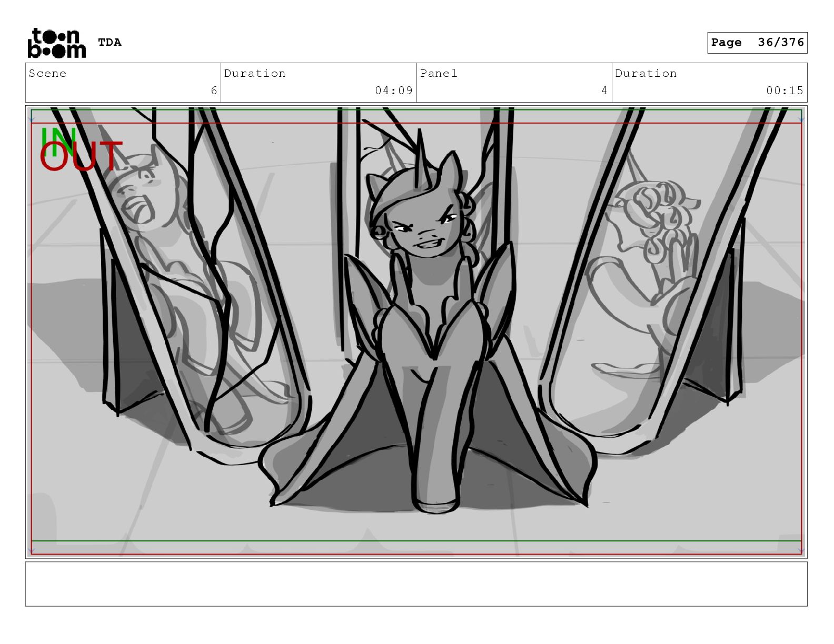Click the Panel label
Image resolution: width=834 pixels, height=644 pixels.
(x=439, y=74)
